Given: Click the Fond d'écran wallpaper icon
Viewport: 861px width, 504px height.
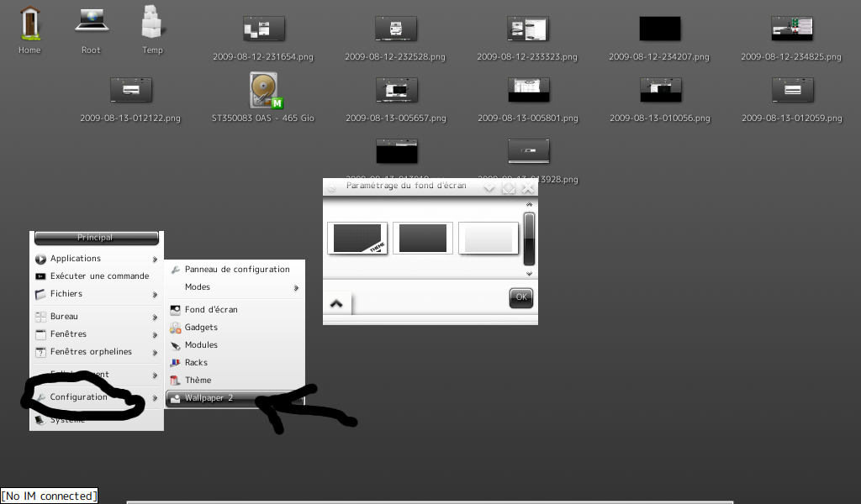Looking at the screenshot, I should (x=176, y=310).
